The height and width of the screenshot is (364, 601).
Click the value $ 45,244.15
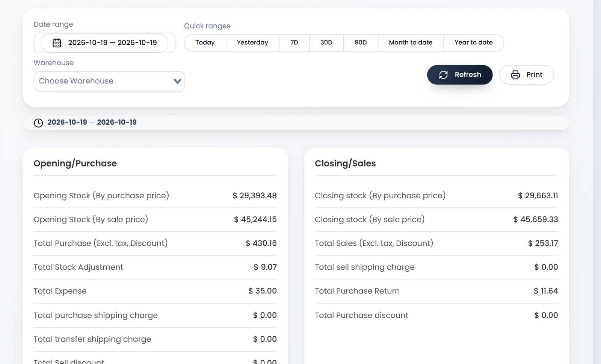(255, 219)
